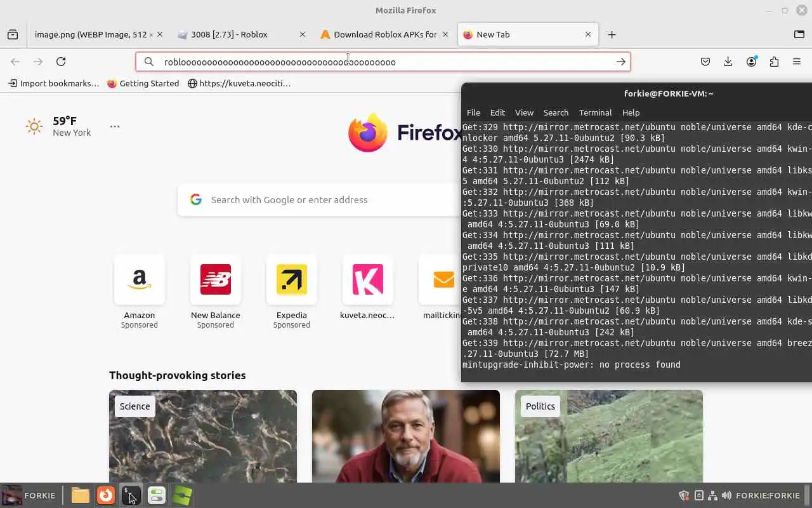
Task: Click Thought-provoking stories heading
Action: tap(177, 375)
